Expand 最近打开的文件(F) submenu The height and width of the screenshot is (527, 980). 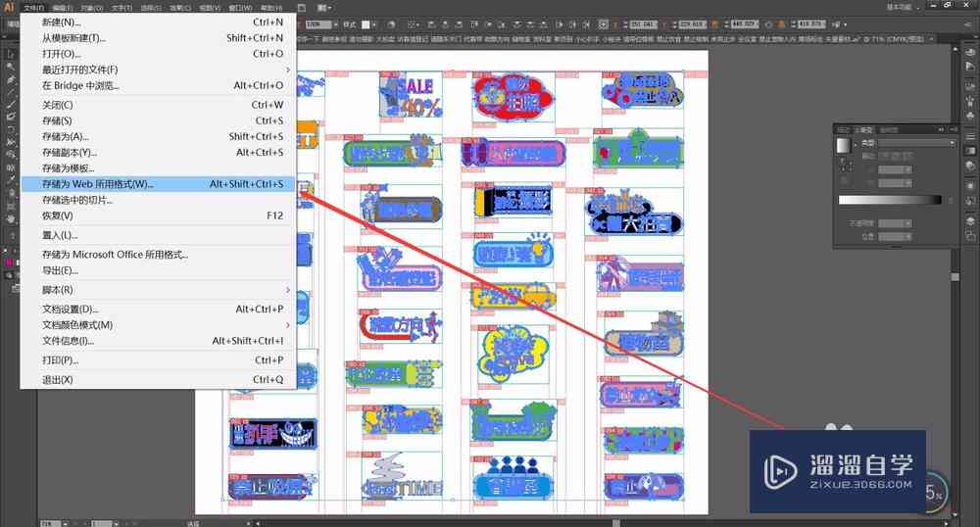coord(158,70)
